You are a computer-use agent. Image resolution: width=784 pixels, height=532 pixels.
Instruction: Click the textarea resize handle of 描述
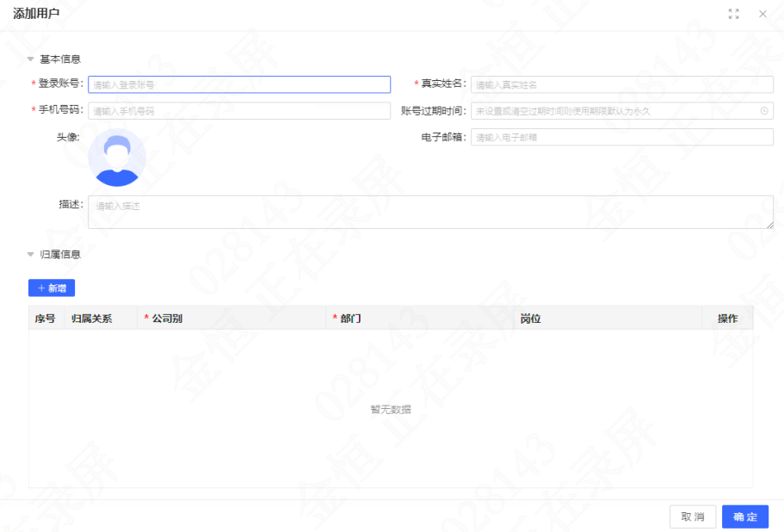(769, 225)
